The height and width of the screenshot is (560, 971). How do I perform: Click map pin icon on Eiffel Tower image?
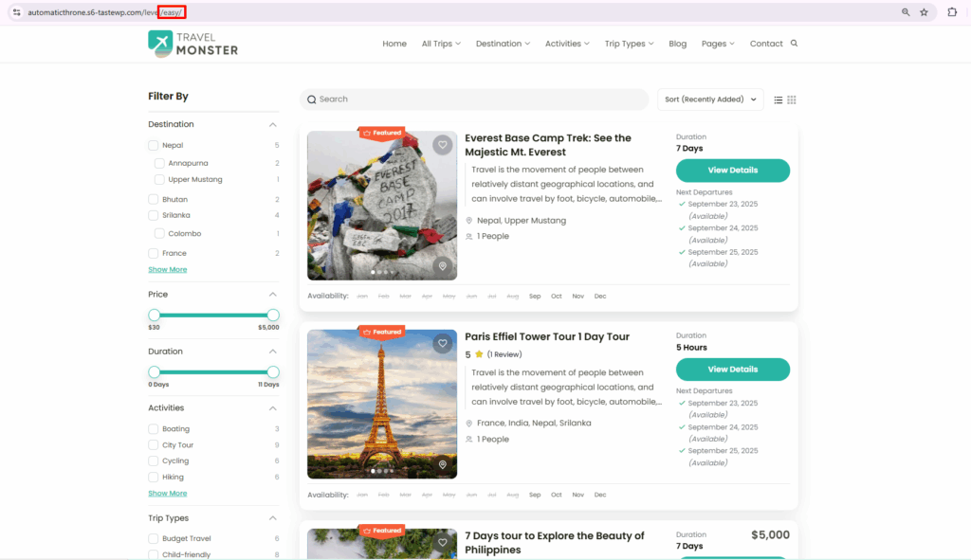tap(442, 464)
